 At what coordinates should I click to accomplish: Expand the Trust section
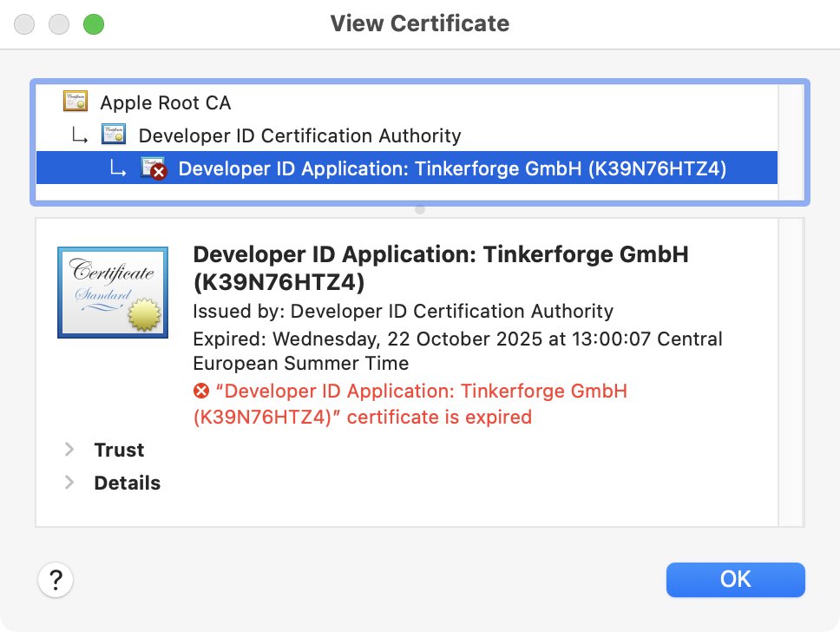(x=69, y=450)
